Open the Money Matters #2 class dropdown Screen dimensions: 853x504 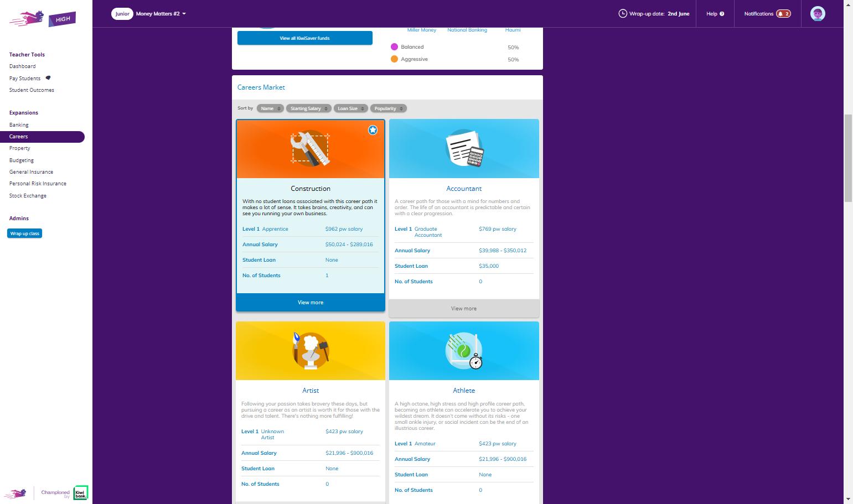click(x=161, y=14)
